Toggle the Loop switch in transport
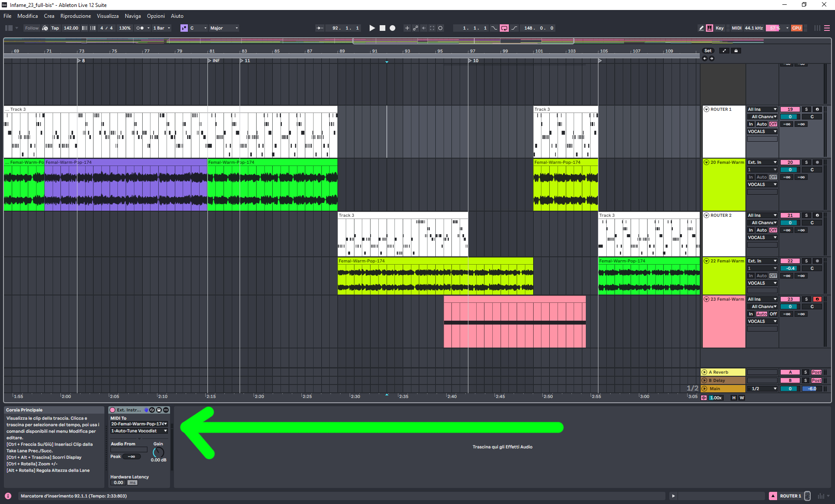 pos(504,28)
